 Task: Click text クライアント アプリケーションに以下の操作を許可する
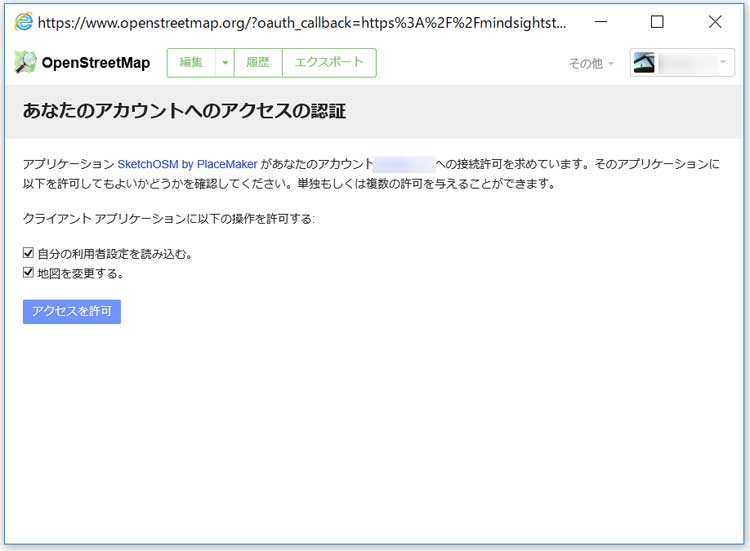pyautogui.click(x=168, y=219)
